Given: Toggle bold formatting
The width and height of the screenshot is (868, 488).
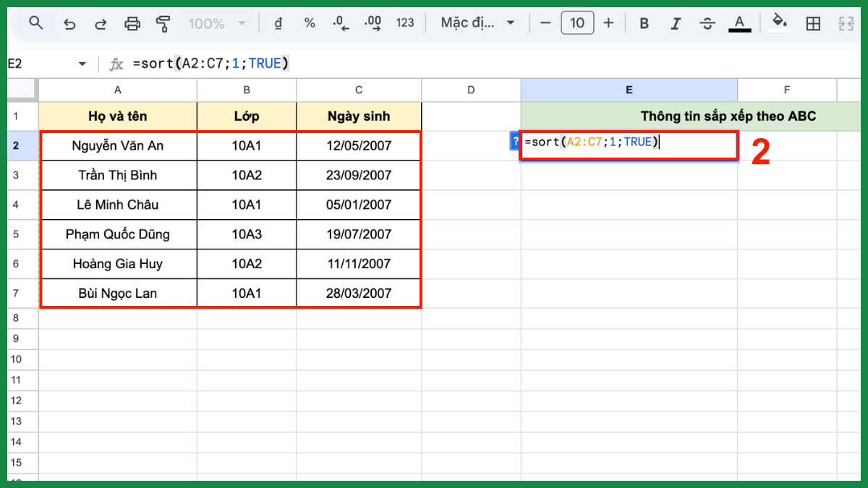Looking at the screenshot, I should click(x=644, y=23).
